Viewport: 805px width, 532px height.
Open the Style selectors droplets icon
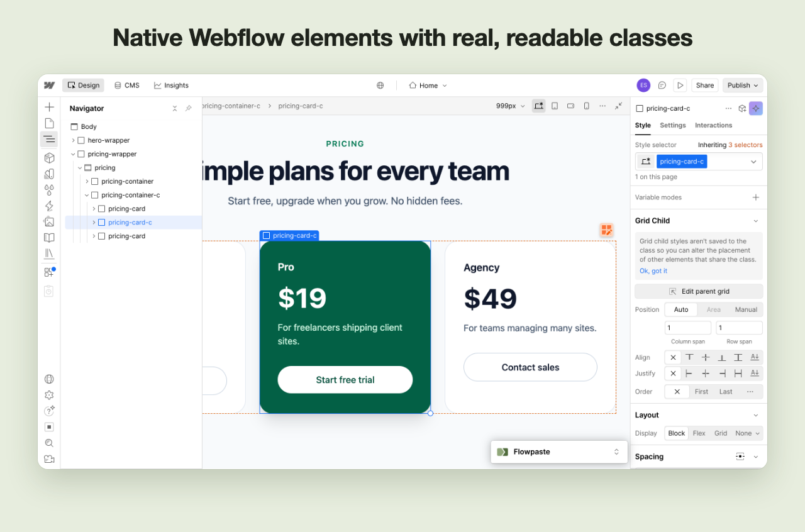click(x=49, y=190)
